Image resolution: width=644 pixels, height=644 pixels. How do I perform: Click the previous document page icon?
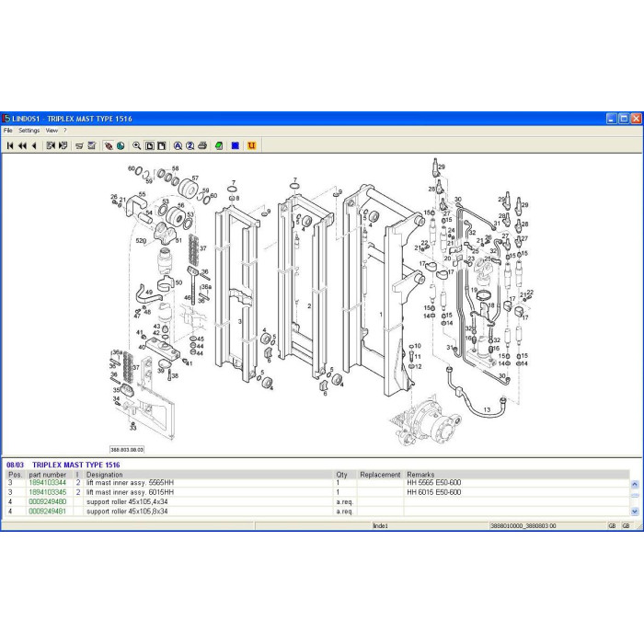(x=51, y=145)
